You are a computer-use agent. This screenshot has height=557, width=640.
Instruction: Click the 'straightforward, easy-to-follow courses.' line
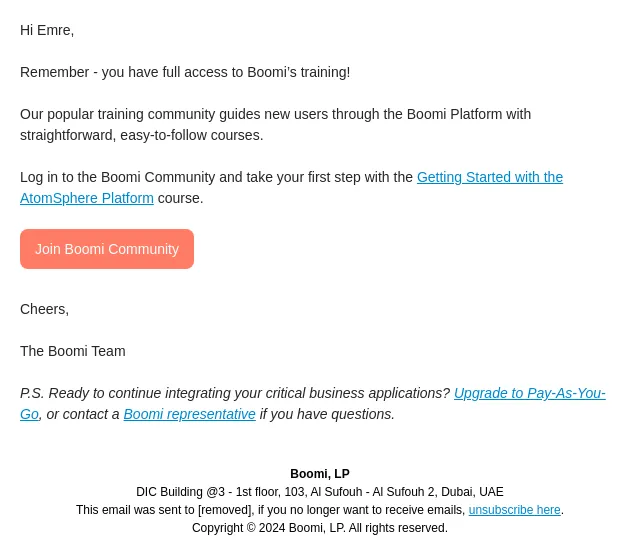coord(142,135)
